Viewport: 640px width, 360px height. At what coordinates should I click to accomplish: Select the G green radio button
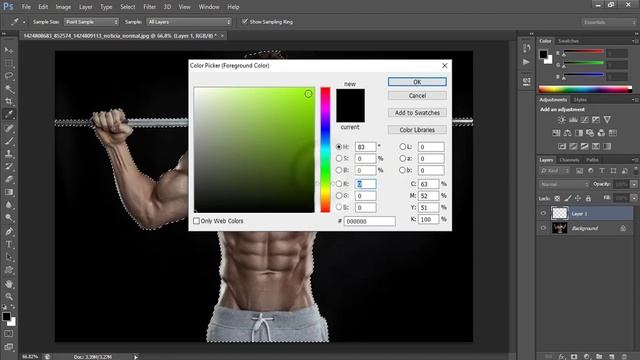coord(339,196)
